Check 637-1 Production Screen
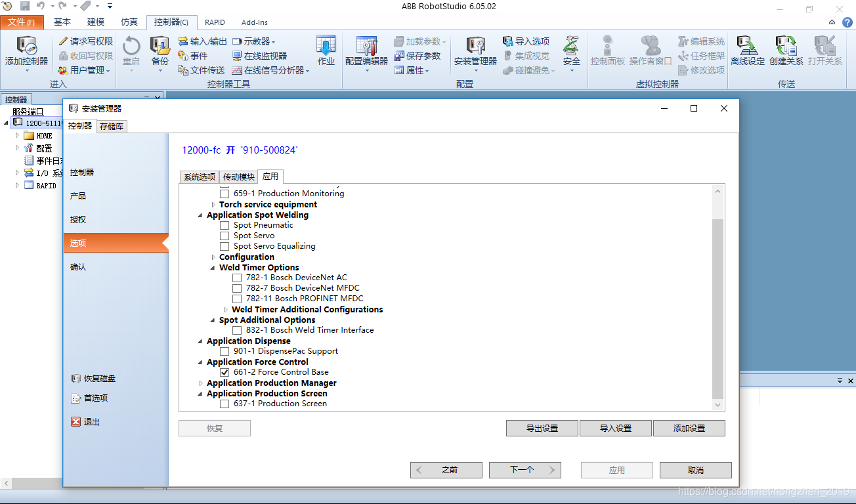This screenshot has width=856, height=504. [x=225, y=404]
